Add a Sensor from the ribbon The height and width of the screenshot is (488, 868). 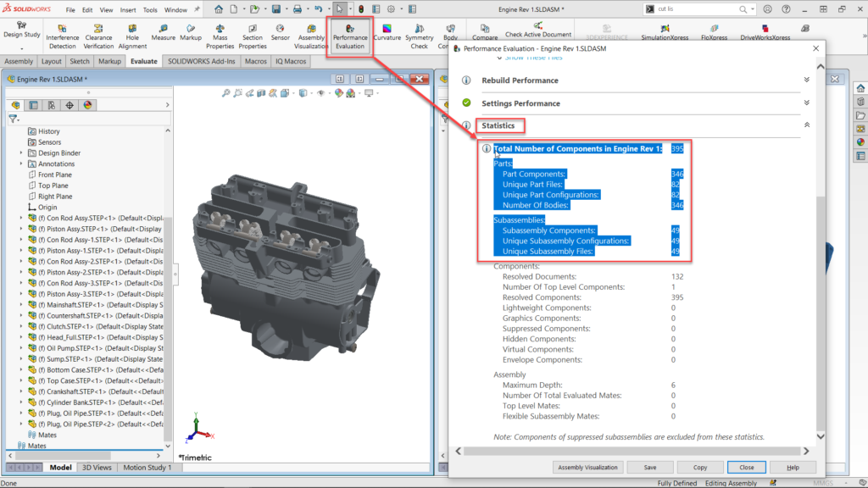click(280, 33)
